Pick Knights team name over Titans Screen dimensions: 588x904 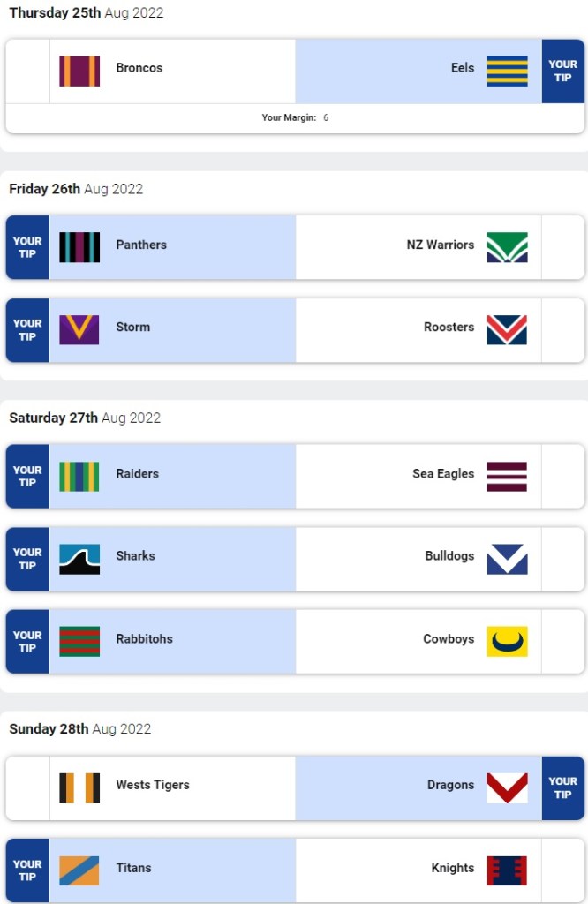453,868
